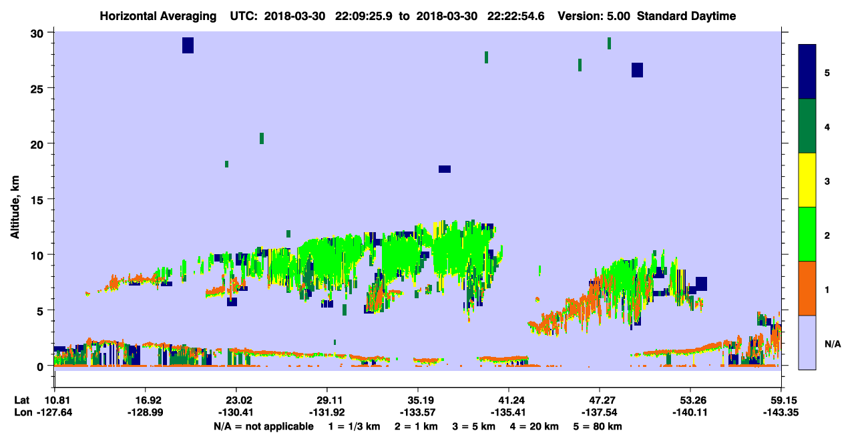Click legend entry '4 = 20 km'
This screenshot has height=445, width=868.
coord(534,426)
